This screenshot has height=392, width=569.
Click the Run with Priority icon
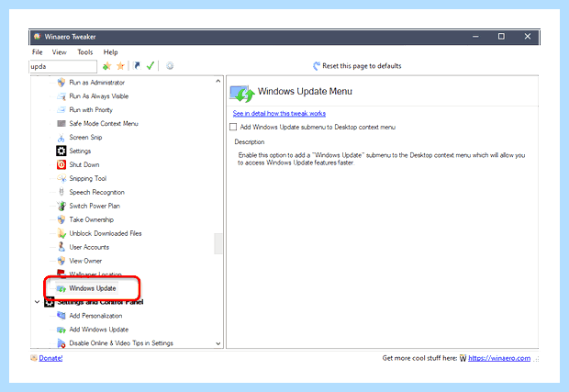pyautogui.click(x=61, y=110)
